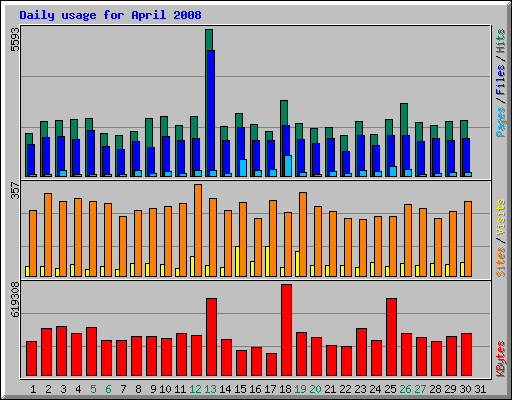Viewport: 512px width, 400px height.
Task: Select the orange Sites bar for day 12
Action: 198,230
